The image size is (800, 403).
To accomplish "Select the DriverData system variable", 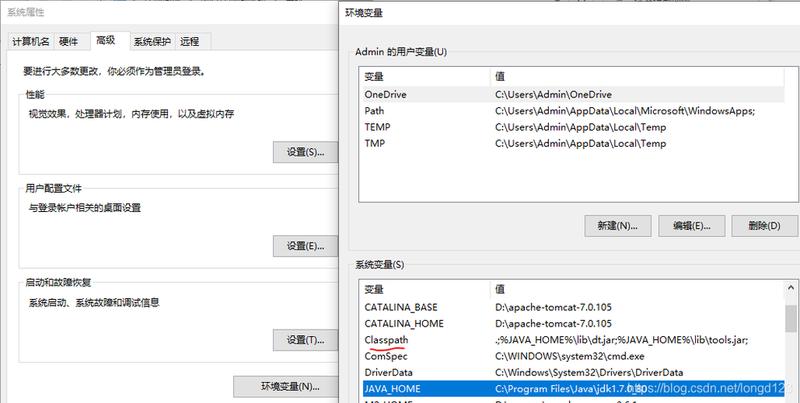I will 572,372.
